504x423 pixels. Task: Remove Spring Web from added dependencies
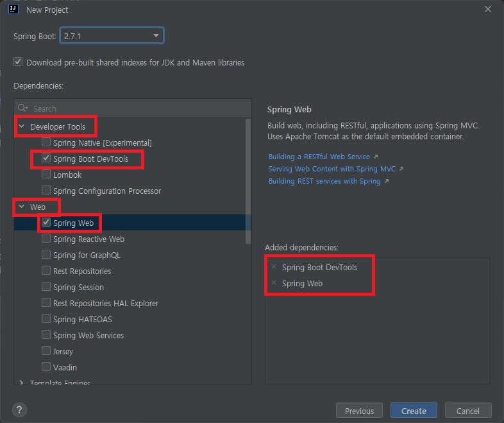click(274, 283)
